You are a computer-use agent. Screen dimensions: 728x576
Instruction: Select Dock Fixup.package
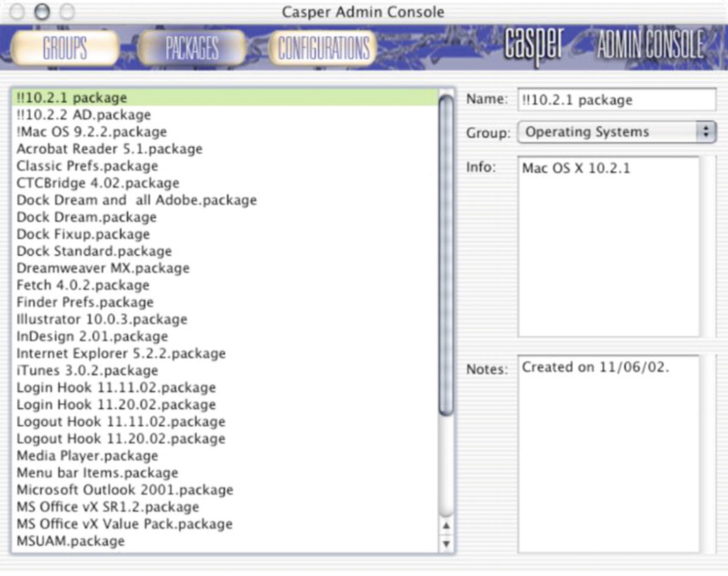[225, 234]
